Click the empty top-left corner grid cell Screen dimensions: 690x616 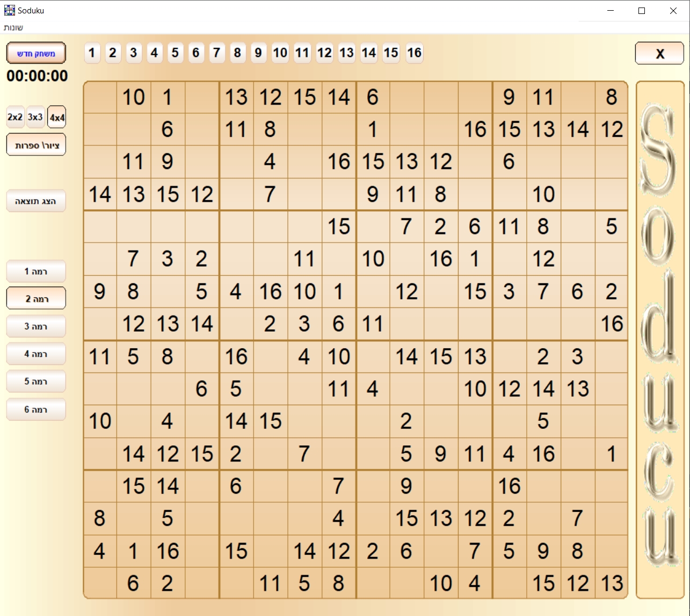(100, 97)
